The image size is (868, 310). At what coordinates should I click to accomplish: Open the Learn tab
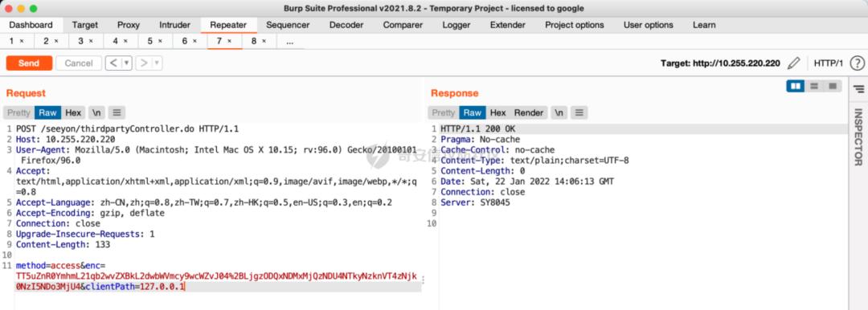pyautogui.click(x=704, y=25)
